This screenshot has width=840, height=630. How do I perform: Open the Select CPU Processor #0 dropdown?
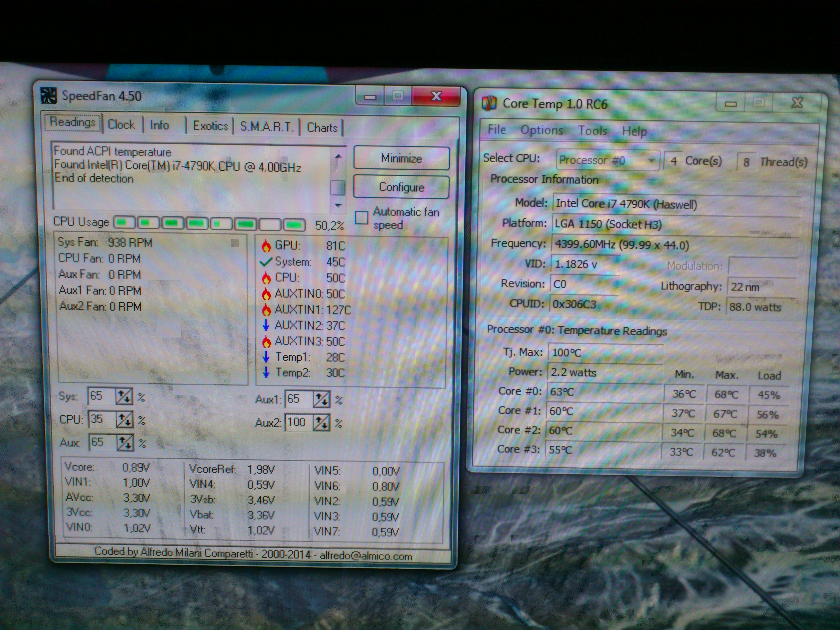(x=608, y=160)
